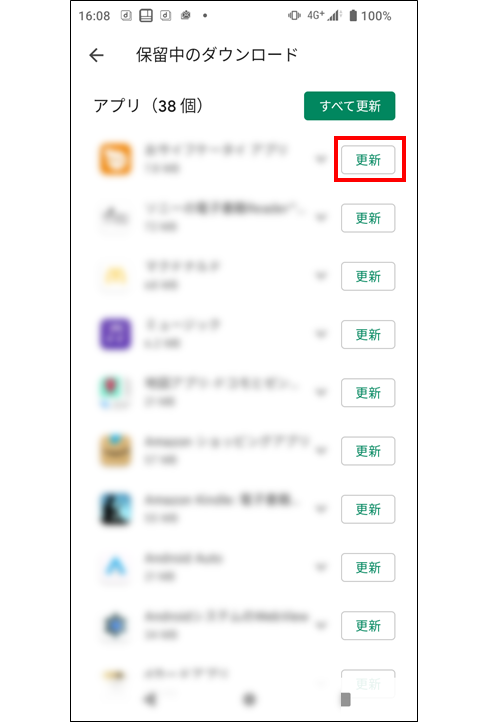Update the Amazon shopping app
Viewport: 496px width, 722px height.
pyautogui.click(x=368, y=451)
